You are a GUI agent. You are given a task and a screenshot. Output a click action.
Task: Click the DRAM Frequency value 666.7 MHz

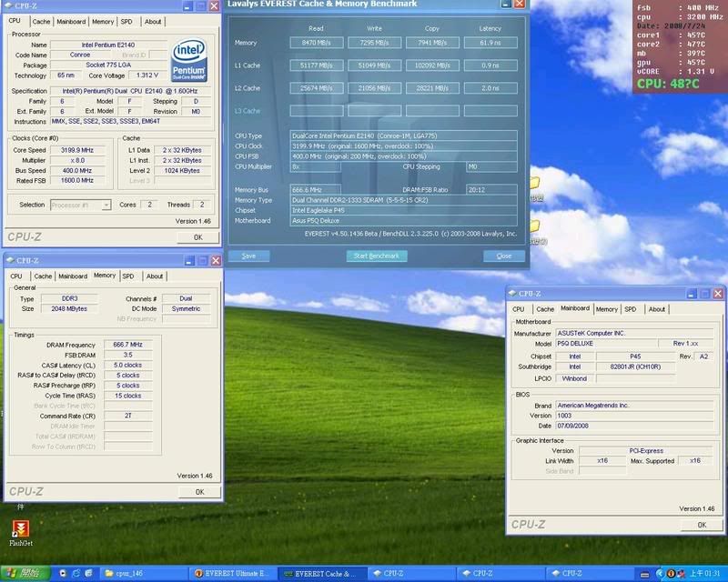pyautogui.click(x=127, y=345)
